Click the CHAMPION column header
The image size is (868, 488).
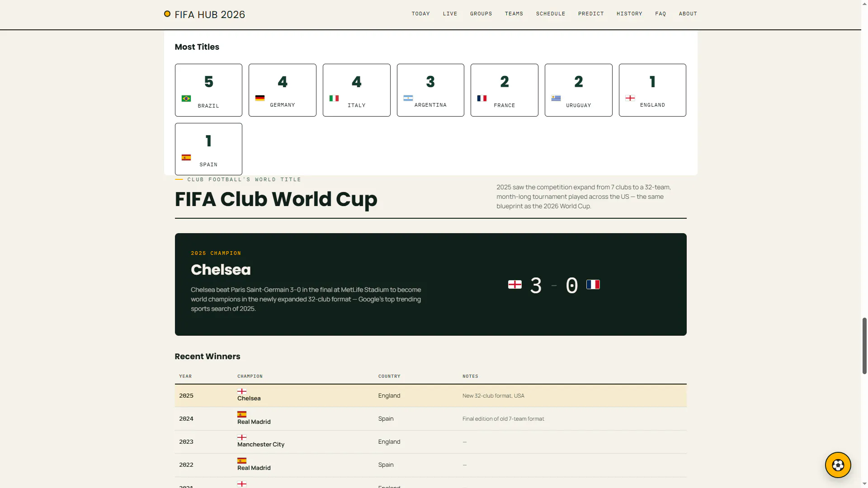[250, 376]
